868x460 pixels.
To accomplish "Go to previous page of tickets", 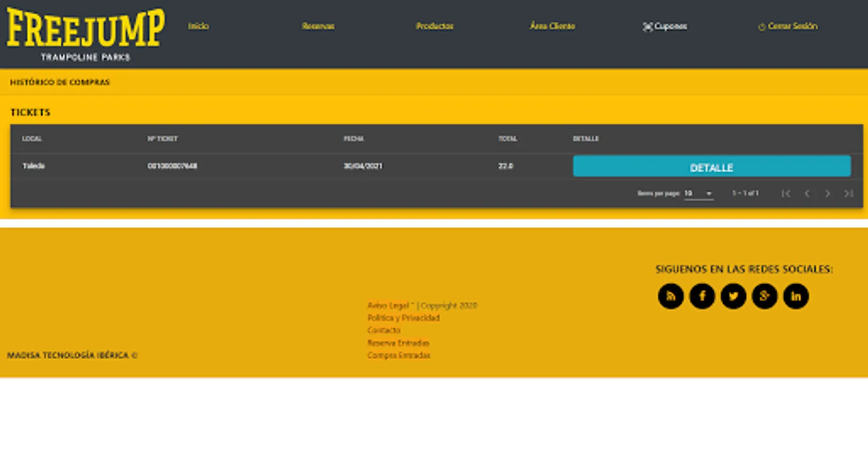I will pos(807,193).
